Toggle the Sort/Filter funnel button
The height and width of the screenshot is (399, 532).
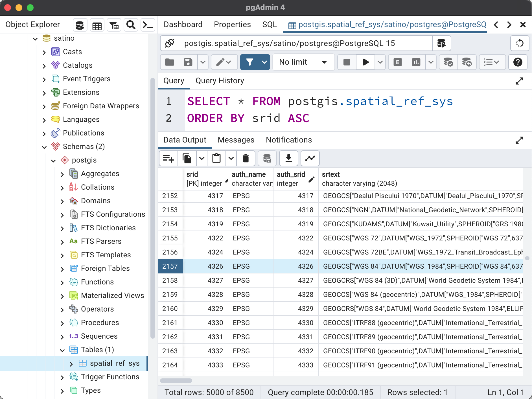249,62
